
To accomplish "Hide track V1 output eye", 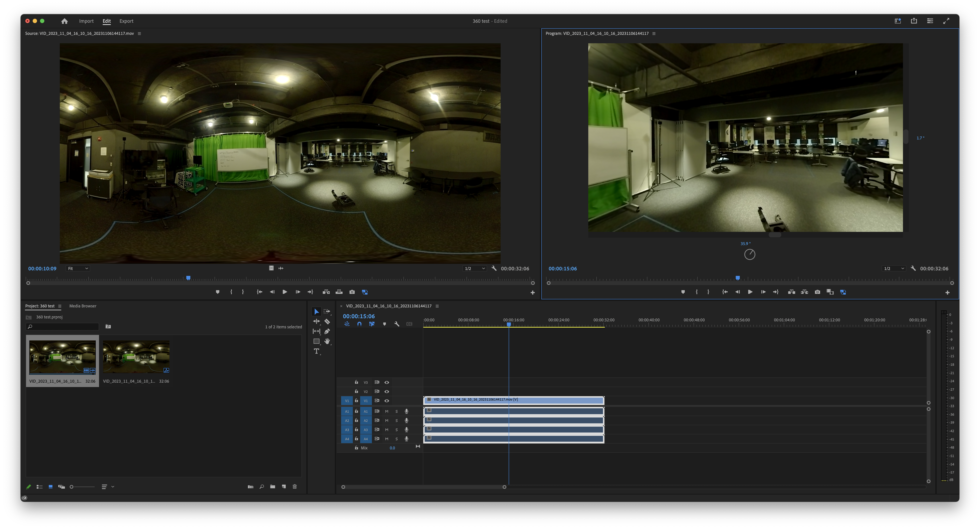I will [x=387, y=401].
